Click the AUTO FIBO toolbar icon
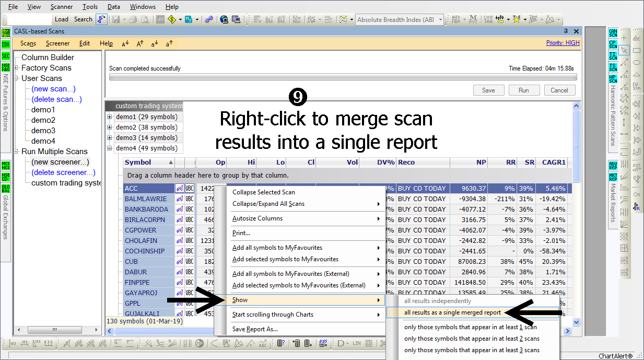This screenshot has width=644, height=360. [456, 19]
